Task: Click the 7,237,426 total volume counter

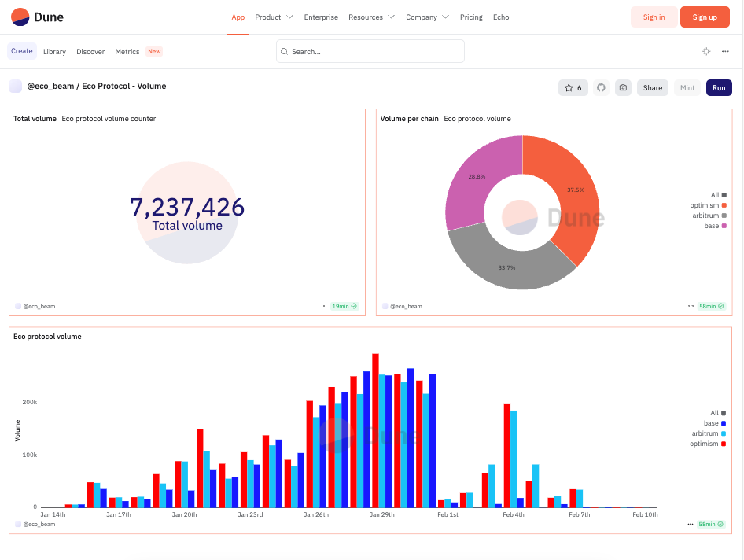Action: click(187, 208)
